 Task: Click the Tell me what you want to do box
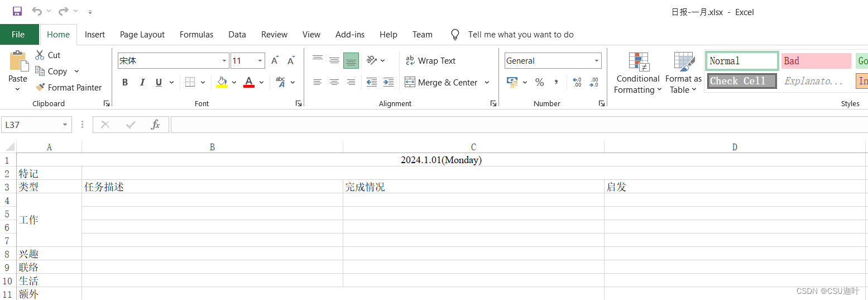click(x=520, y=35)
